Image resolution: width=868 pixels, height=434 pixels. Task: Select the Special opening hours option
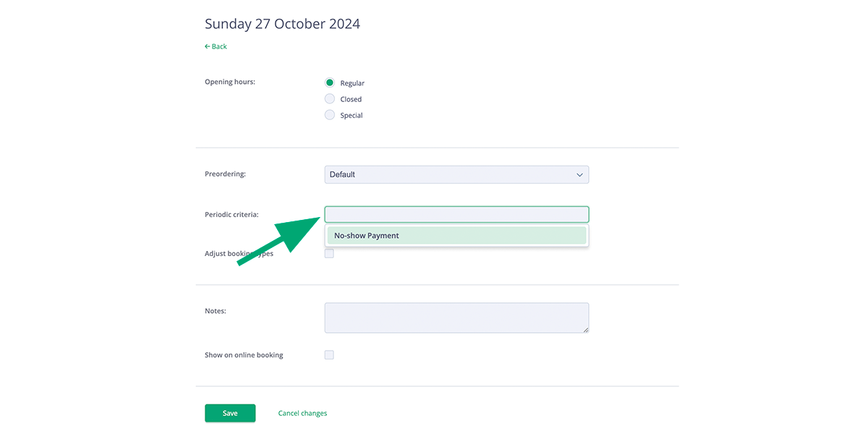[329, 114]
